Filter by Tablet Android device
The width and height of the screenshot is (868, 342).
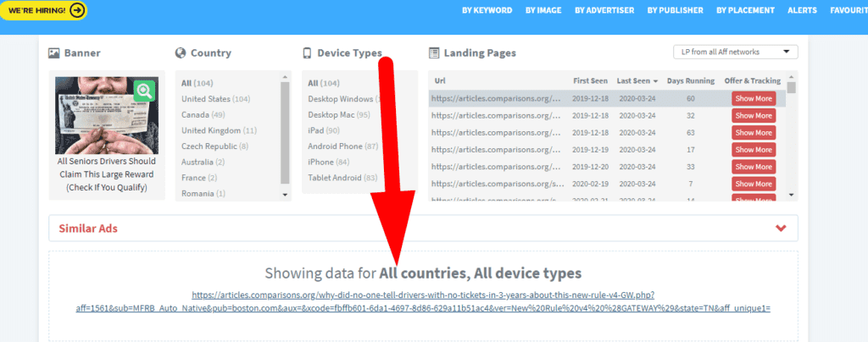click(342, 178)
